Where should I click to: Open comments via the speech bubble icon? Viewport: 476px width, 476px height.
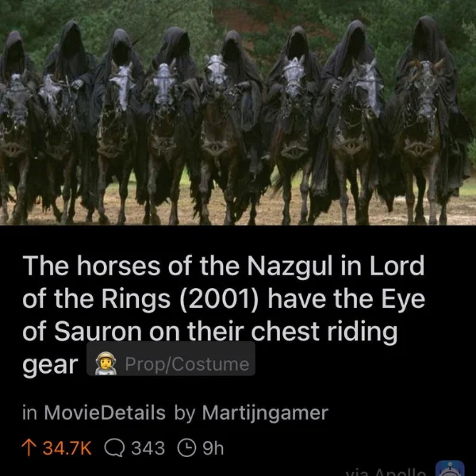pyautogui.click(x=114, y=448)
